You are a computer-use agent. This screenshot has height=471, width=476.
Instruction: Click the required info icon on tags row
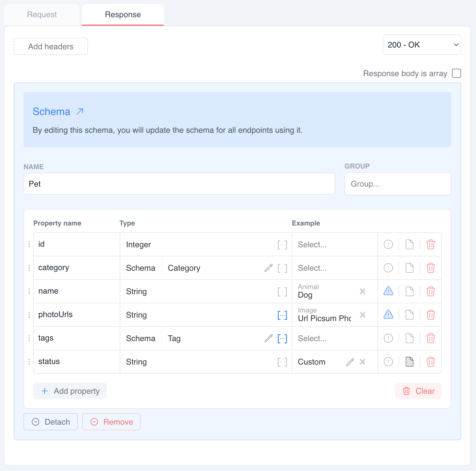pyautogui.click(x=388, y=338)
